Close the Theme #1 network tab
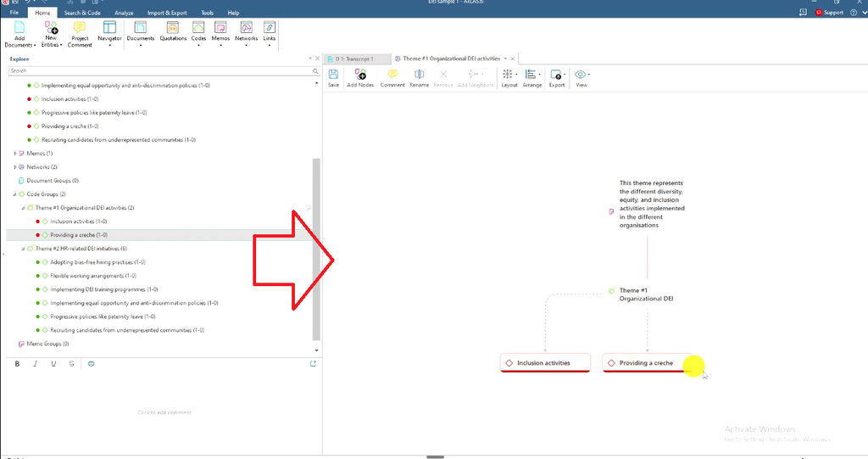The height and width of the screenshot is (459, 868). [x=513, y=59]
